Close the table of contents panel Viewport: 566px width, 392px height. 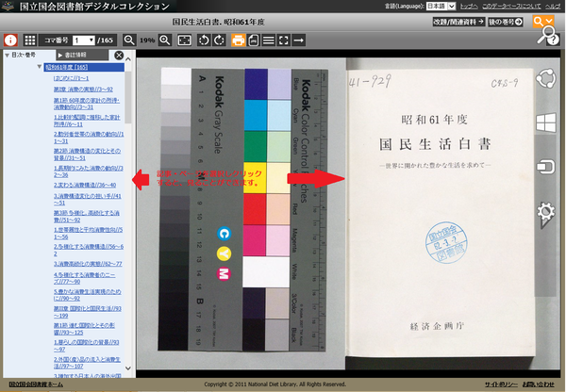click(119, 56)
